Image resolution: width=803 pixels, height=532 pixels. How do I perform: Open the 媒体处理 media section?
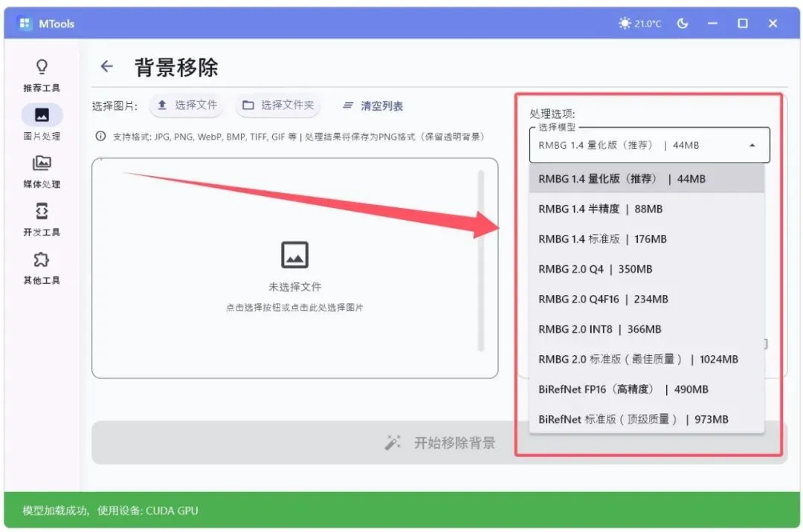pos(42,172)
